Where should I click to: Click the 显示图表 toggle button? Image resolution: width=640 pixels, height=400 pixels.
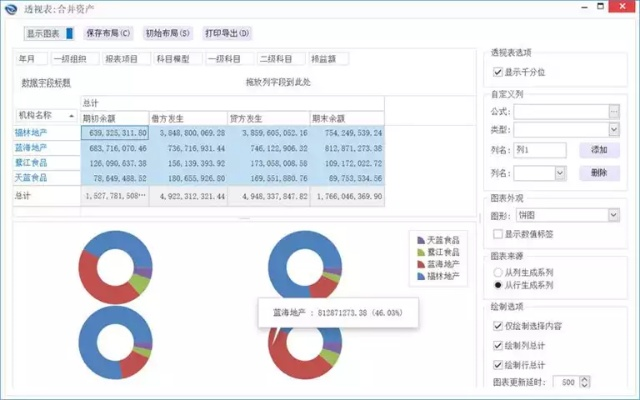pos(49,33)
